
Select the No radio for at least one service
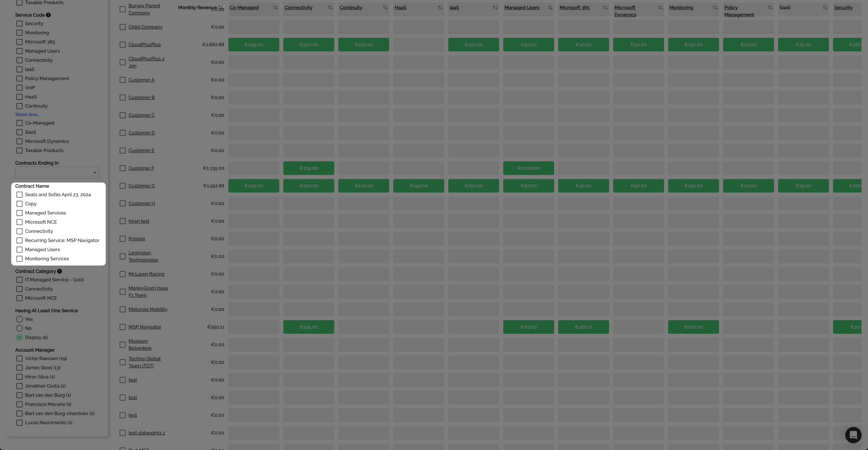pos(20,328)
